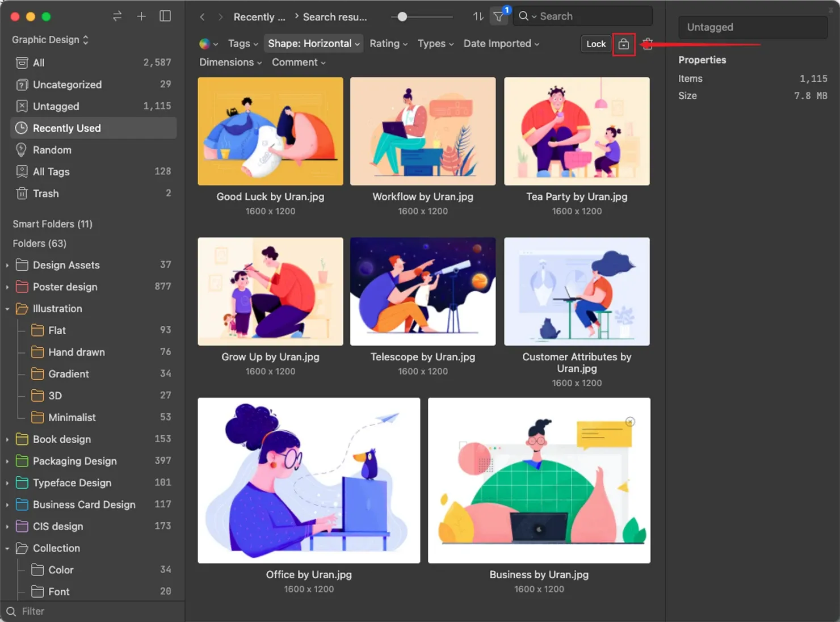The height and width of the screenshot is (622, 840).
Task: Select Telescope by Uran.jpg thumbnail
Action: click(423, 291)
